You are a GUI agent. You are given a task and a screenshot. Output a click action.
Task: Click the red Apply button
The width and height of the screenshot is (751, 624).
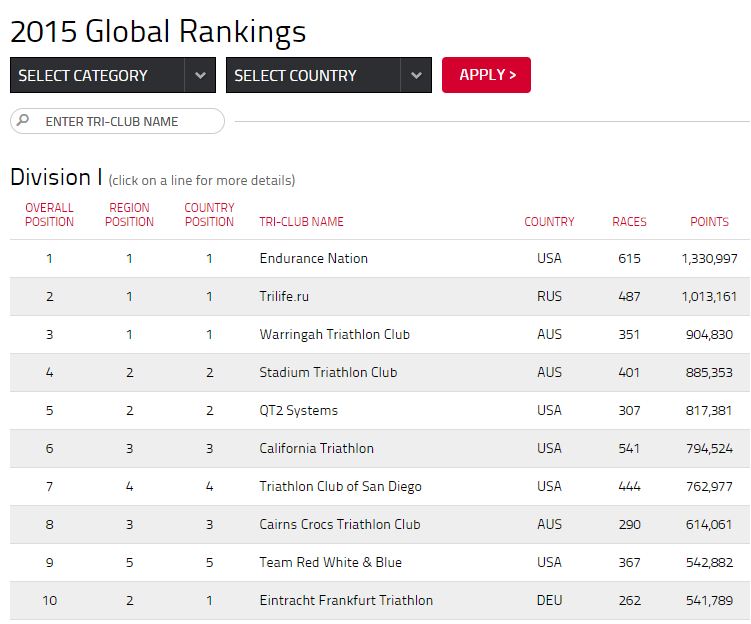[486, 75]
